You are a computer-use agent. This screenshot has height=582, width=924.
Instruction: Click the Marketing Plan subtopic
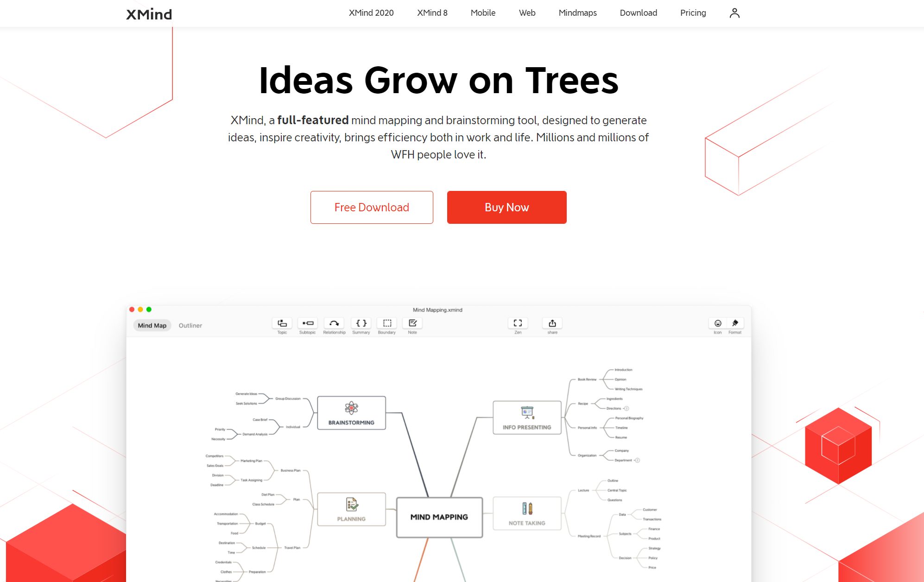coord(251,461)
